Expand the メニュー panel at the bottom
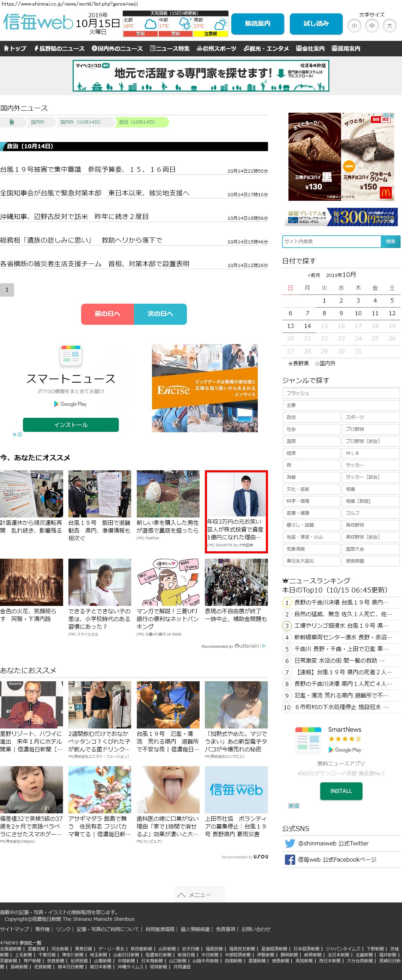The height and width of the screenshot is (980, 402). click(x=200, y=895)
